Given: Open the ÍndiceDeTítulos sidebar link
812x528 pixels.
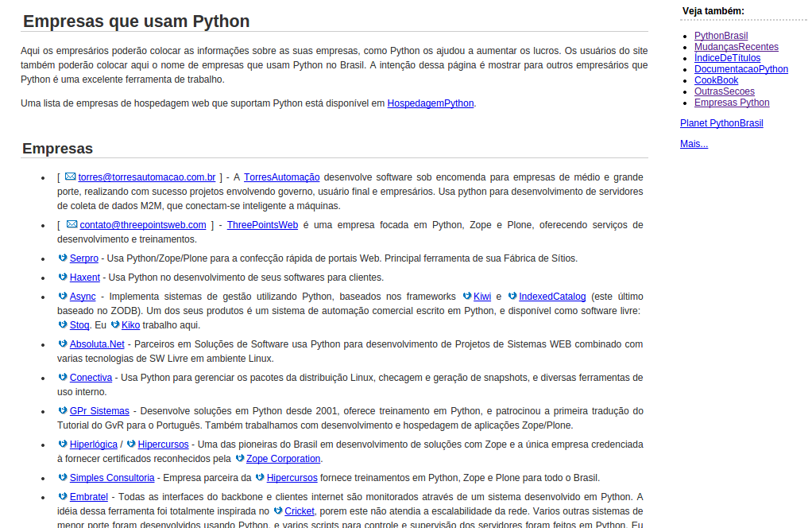Looking at the screenshot, I should click(x=728, y=58).
